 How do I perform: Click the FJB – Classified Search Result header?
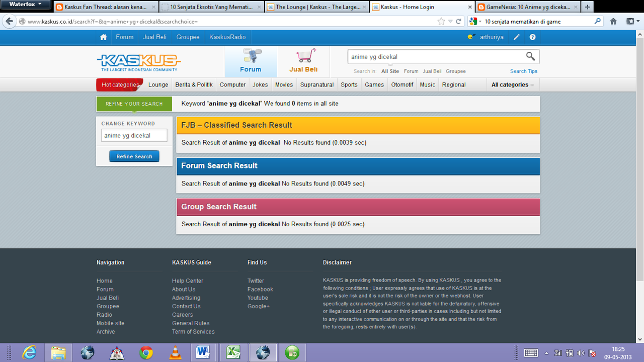click(x=358, y=125)
